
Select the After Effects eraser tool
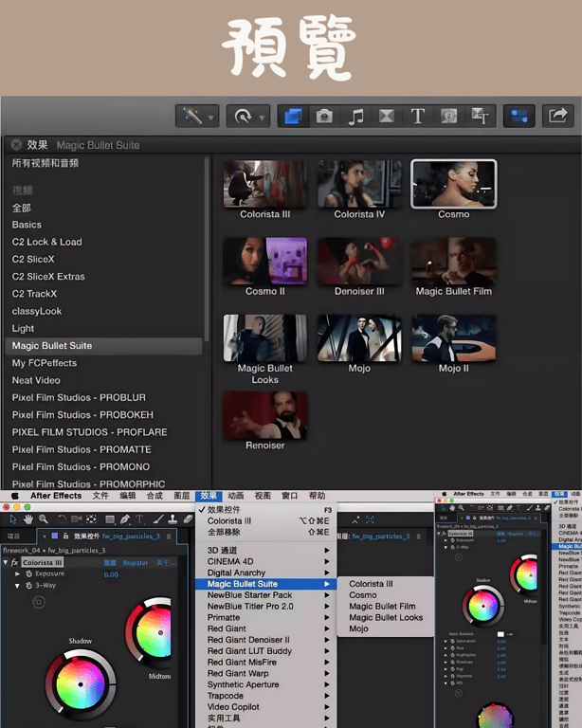click(x=188, y=519)
